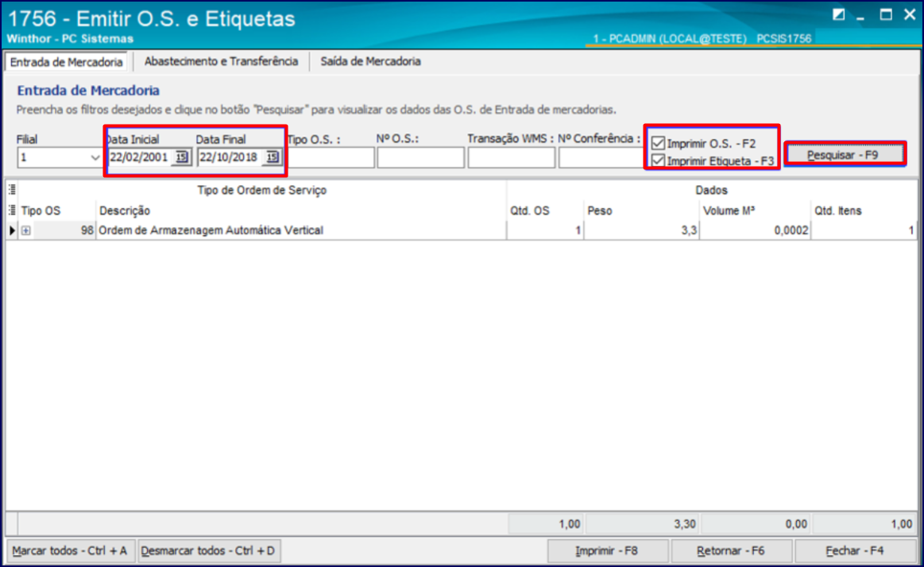The image size is (924, 567).
Task: Click Fechar - F4 button
Action: (x=856, y=550)
